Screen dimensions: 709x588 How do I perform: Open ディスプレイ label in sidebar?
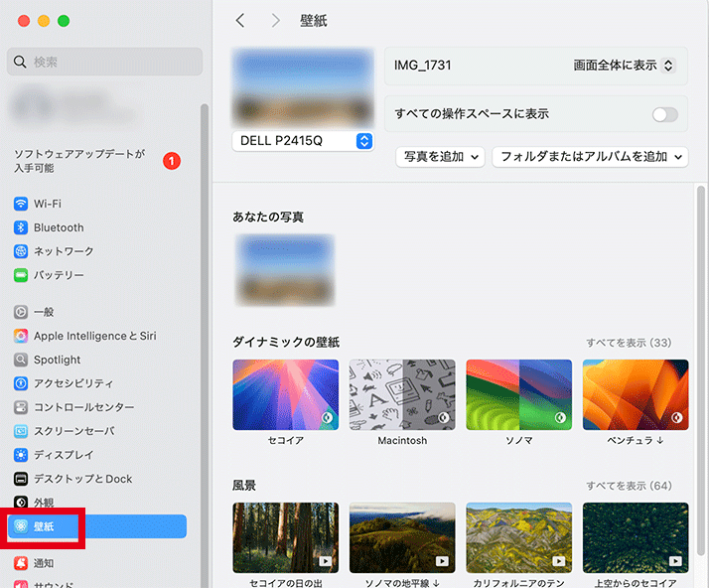[x=64, y=455]
